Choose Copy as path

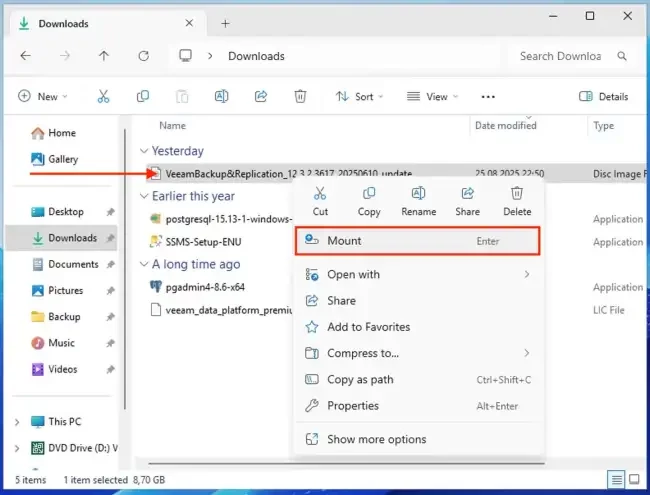[418, 380]
